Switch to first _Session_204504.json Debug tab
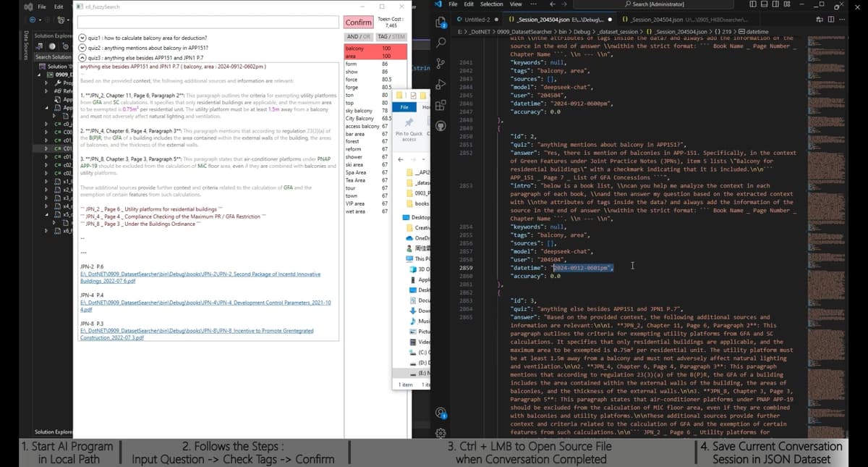This screenshot has width=868, height=467. click(x=560, y=20)
